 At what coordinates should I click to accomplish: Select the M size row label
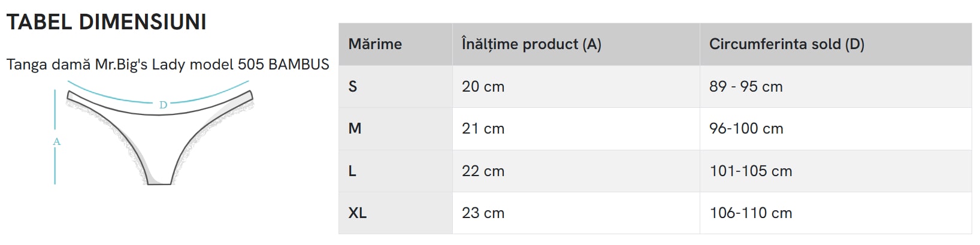coord(355,129)
